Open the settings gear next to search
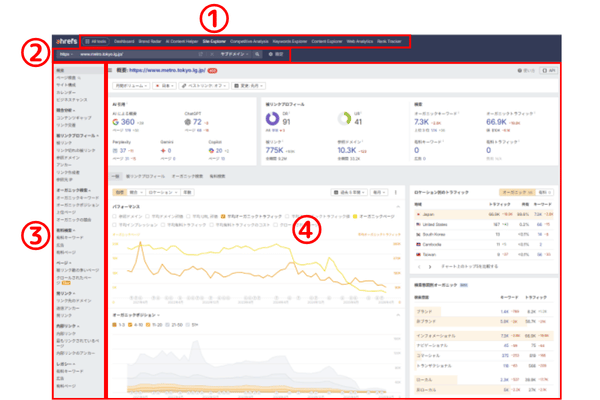This screenshot has width=600, height=400. pos(276,55)
